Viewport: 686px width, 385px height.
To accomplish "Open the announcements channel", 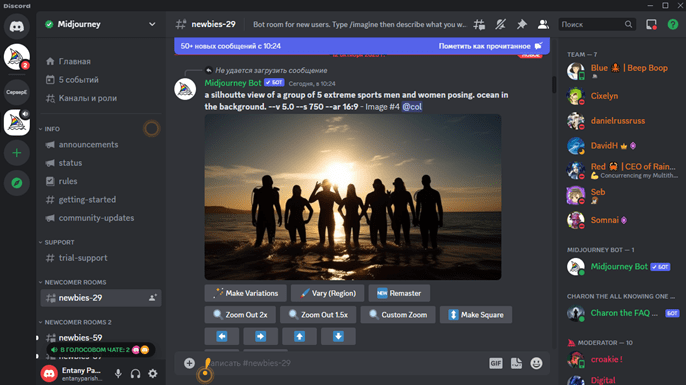I will coord(101,144).
